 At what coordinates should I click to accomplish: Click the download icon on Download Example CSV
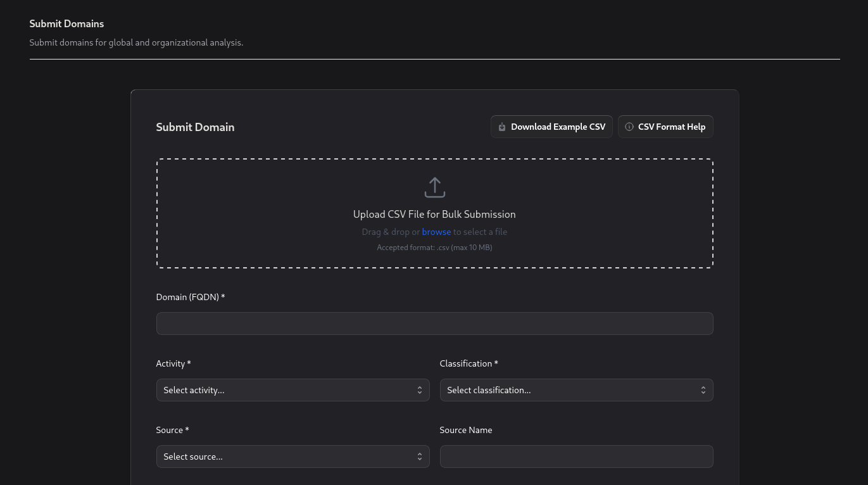pos(502,127)
